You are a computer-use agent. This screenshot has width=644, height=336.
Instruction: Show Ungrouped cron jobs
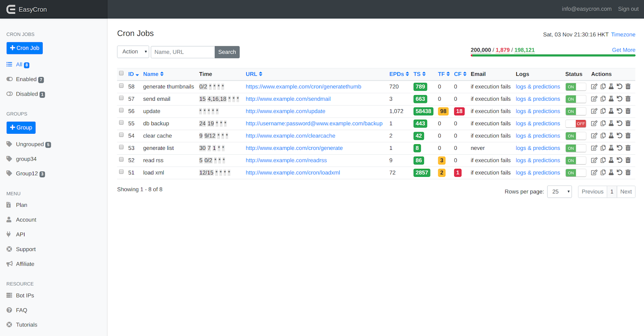coord(29,144)
